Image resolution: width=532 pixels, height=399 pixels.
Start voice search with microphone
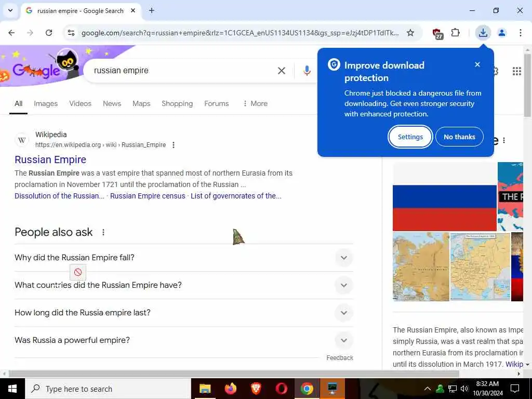tap(307, 71)
